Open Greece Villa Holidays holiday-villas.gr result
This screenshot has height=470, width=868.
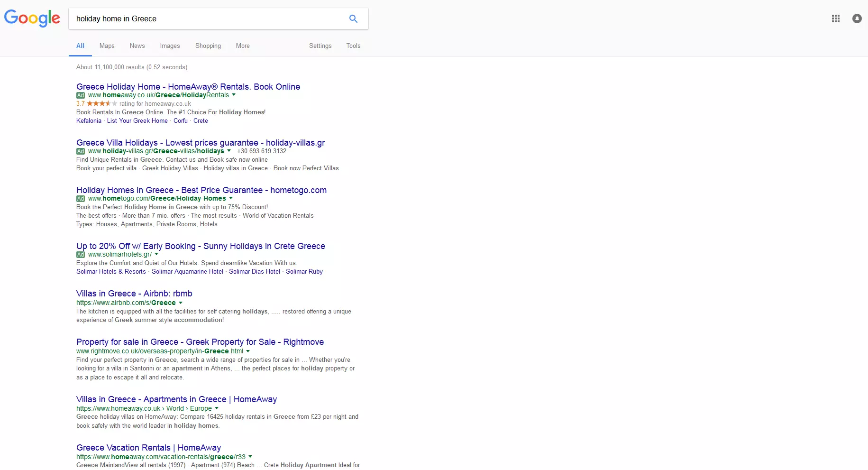[x=201, y=143]
